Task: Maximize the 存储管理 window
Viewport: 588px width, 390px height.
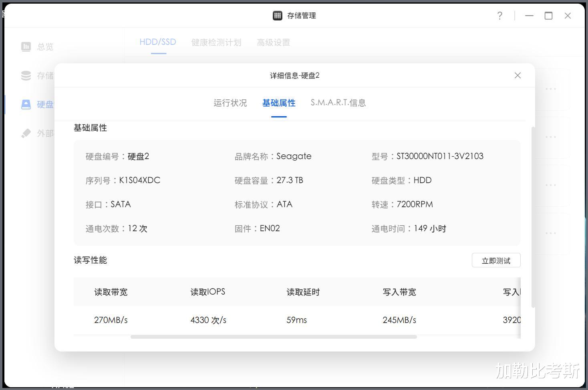Action: tap(549, 16)
